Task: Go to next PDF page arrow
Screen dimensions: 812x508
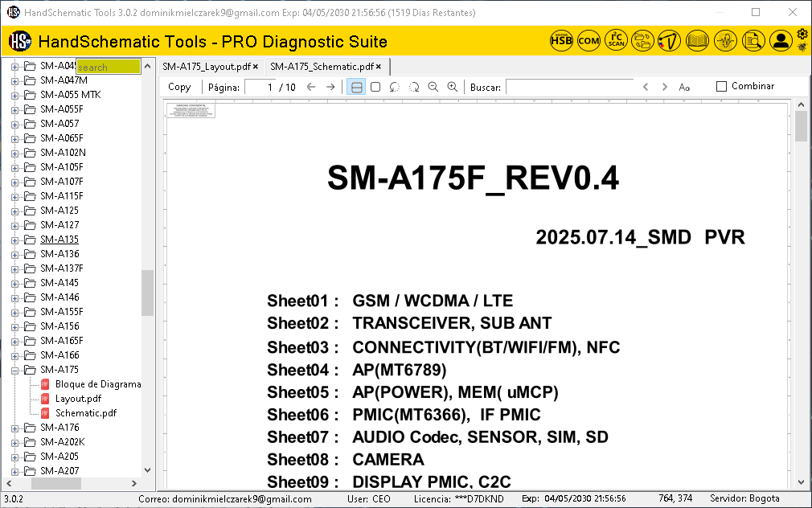Action: 330,87
